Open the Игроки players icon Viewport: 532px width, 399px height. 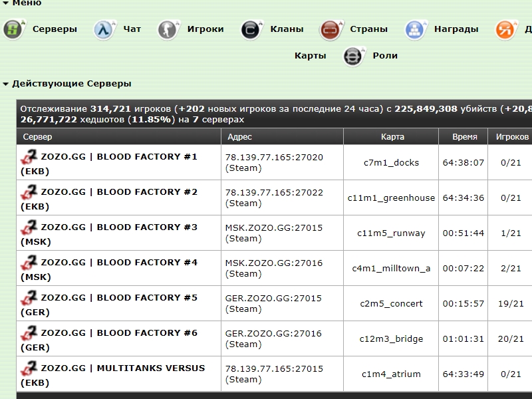pyautogui.click(x=168, y=29)
